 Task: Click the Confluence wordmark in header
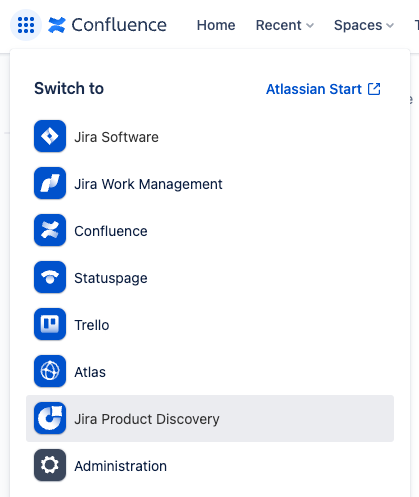(119, 25)
